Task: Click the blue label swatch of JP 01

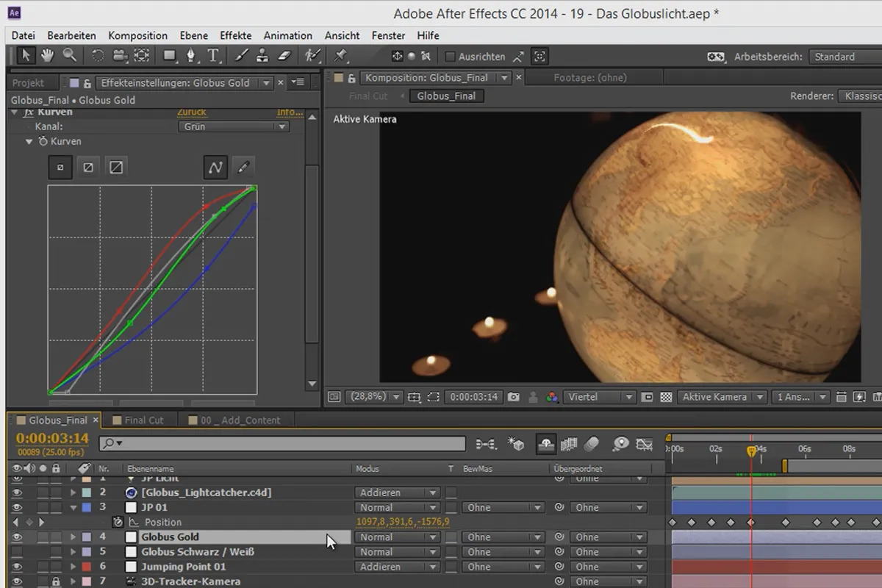Action: click(87, 507)
